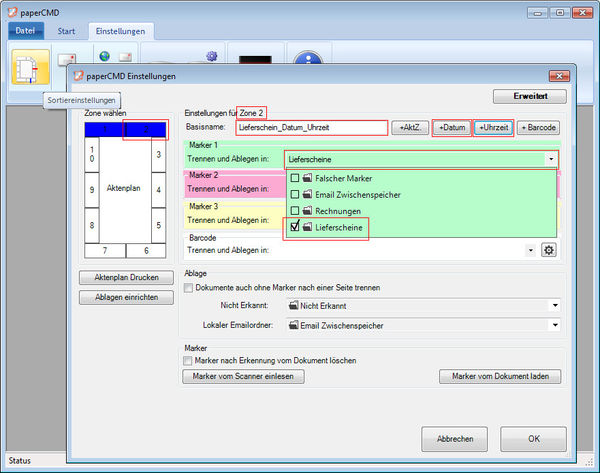
Task: Expand the Barcode Trennen und Ablegen dropdown
Action: (530, 250)
